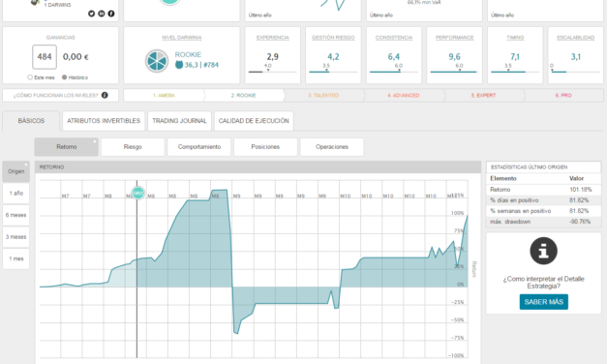Switch to the Básicos tab

pyautogui.click(x=31, y=121)
